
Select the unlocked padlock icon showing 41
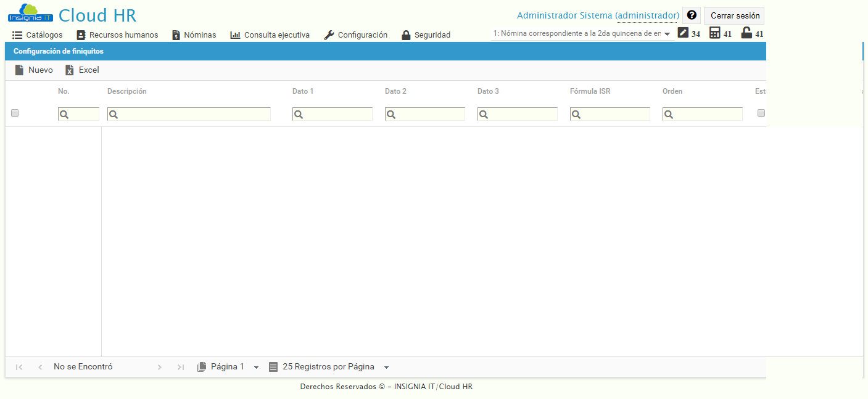(x=746, y=33)
